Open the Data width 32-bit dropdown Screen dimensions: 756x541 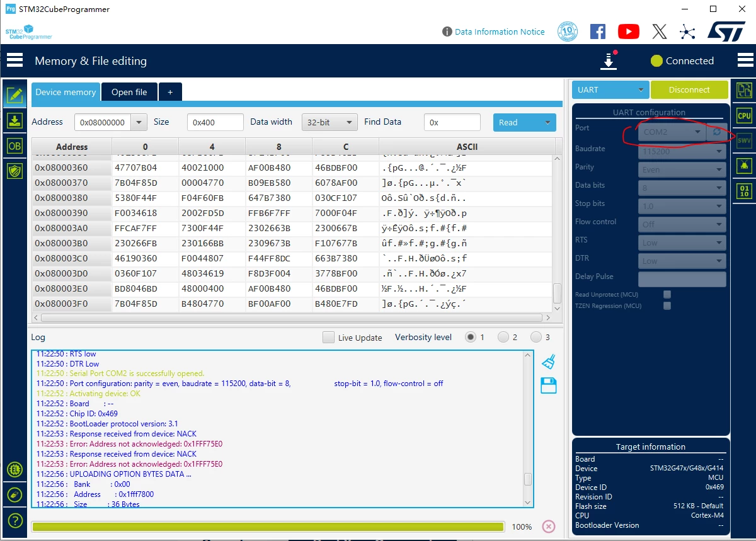coord(329,123)
